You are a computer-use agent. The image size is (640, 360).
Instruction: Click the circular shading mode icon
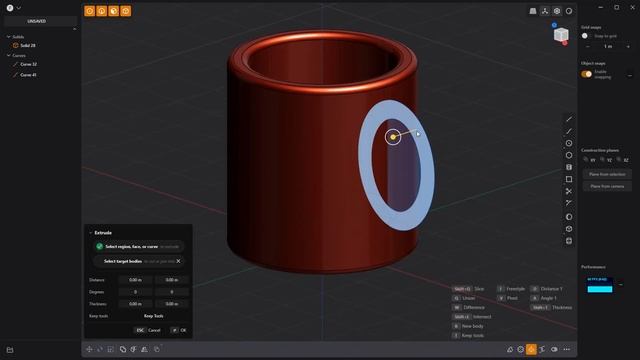point(569,11)
